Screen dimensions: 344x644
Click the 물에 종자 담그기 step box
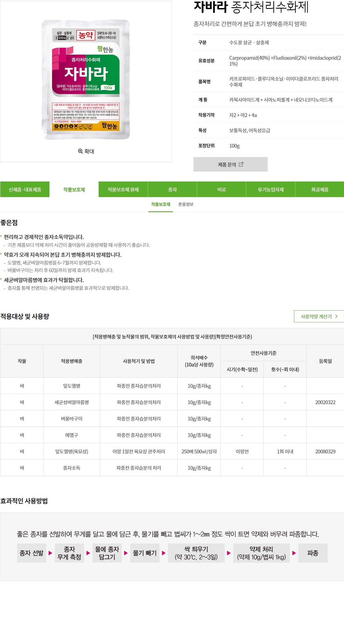[x=107, y=553]
